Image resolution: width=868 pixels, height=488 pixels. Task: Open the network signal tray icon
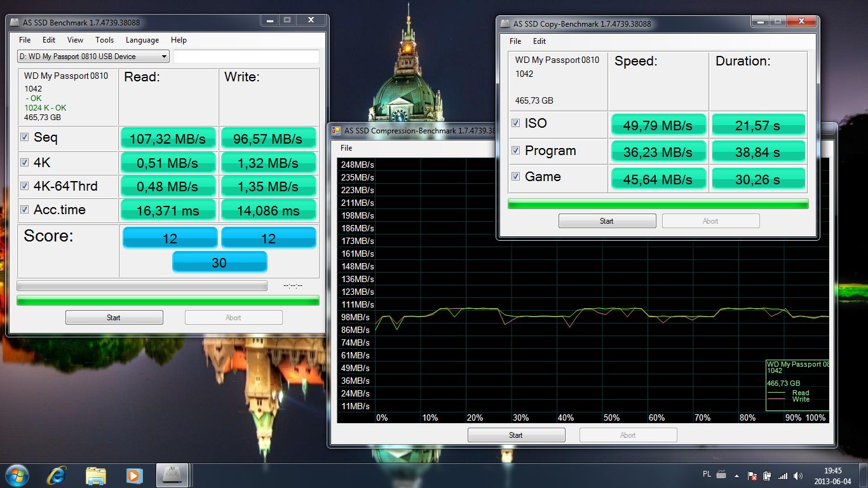coord(783,475)
